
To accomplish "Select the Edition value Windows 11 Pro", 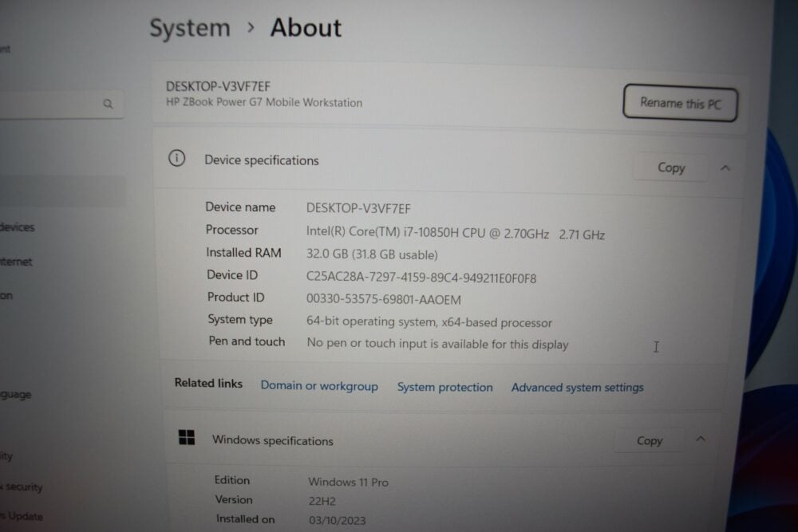I will click(x=348, y=482).
